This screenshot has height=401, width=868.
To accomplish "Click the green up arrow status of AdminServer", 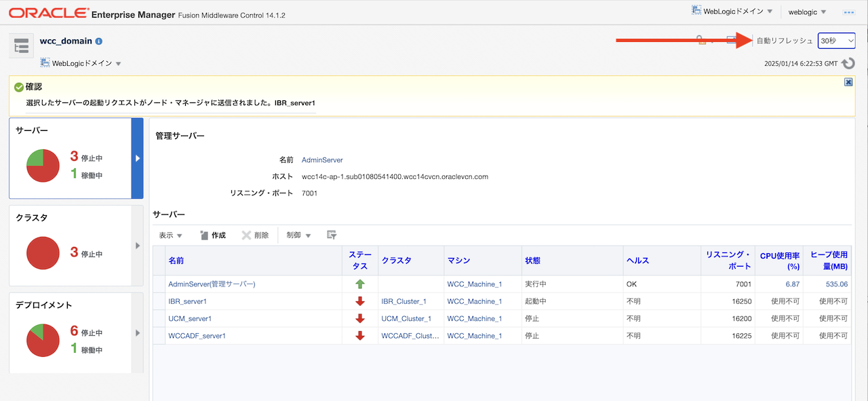I will pyautogui.click(x=360, y=284).
